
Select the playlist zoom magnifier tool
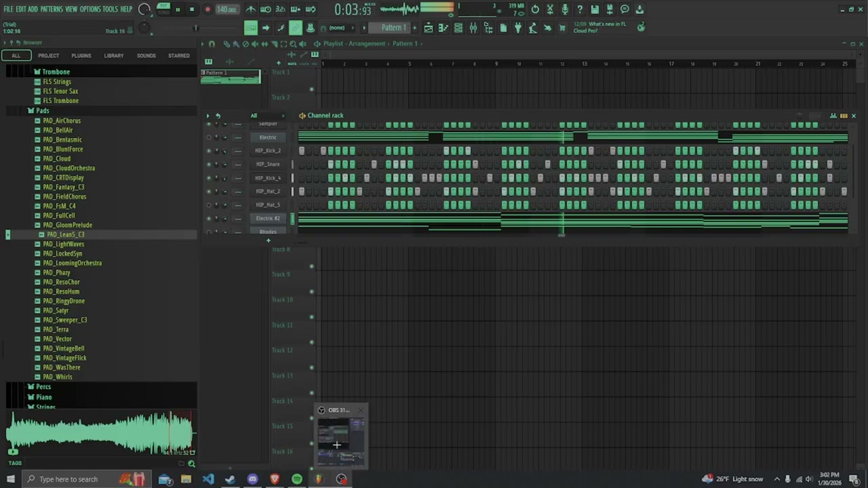pyautogui.click(x=293, y=44)
